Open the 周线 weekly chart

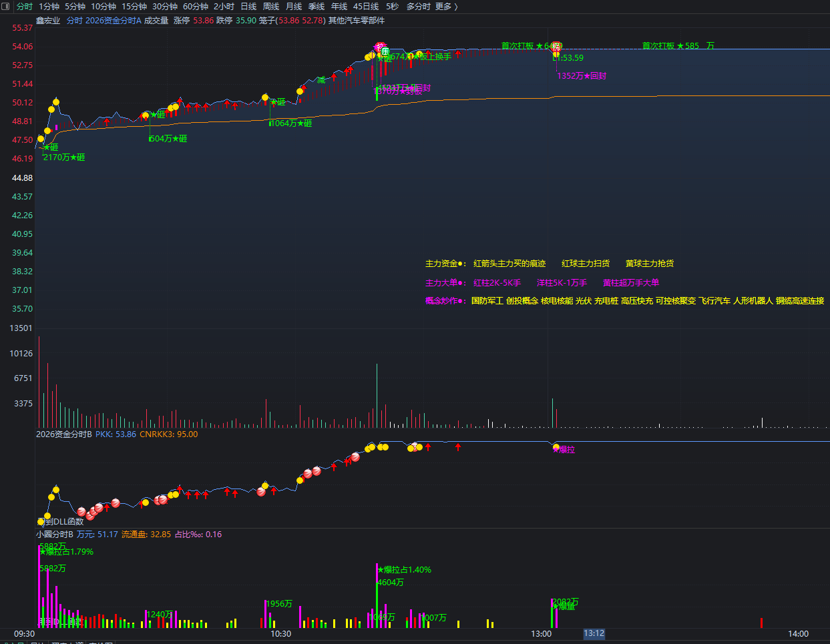(271, 7)
